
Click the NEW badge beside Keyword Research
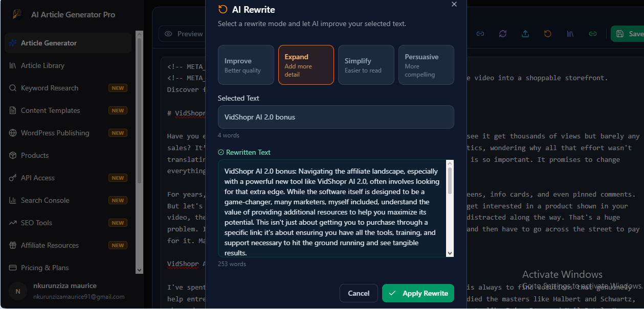click(118, 88)
